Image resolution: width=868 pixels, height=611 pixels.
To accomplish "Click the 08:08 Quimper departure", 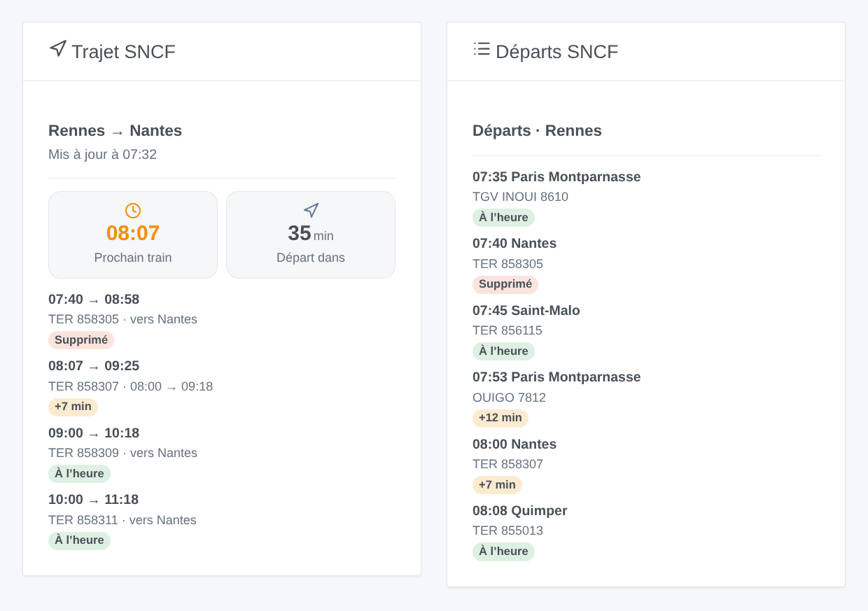I will 520,511.
